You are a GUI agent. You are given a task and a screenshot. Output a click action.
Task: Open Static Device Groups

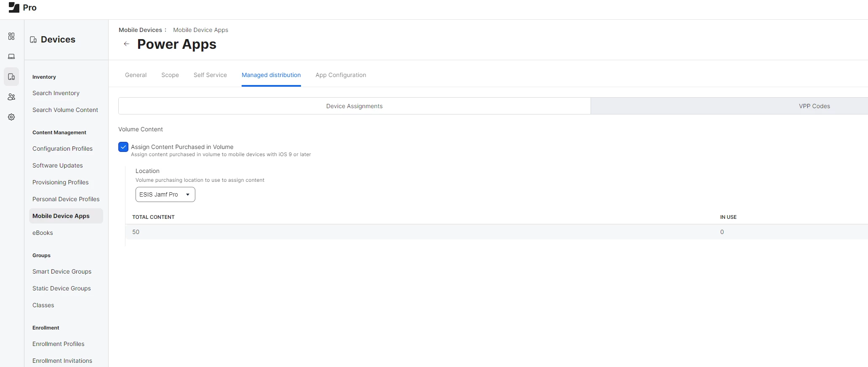(61, 288)
